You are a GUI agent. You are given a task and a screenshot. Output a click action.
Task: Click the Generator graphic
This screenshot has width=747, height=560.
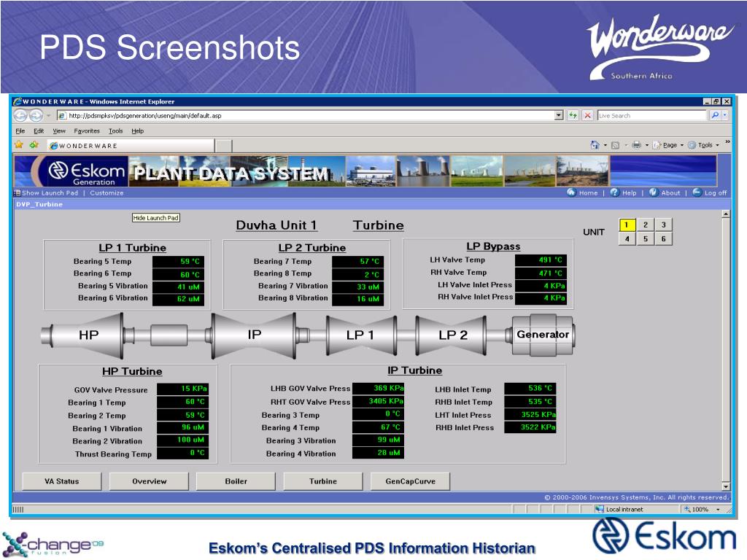(543, 335)
